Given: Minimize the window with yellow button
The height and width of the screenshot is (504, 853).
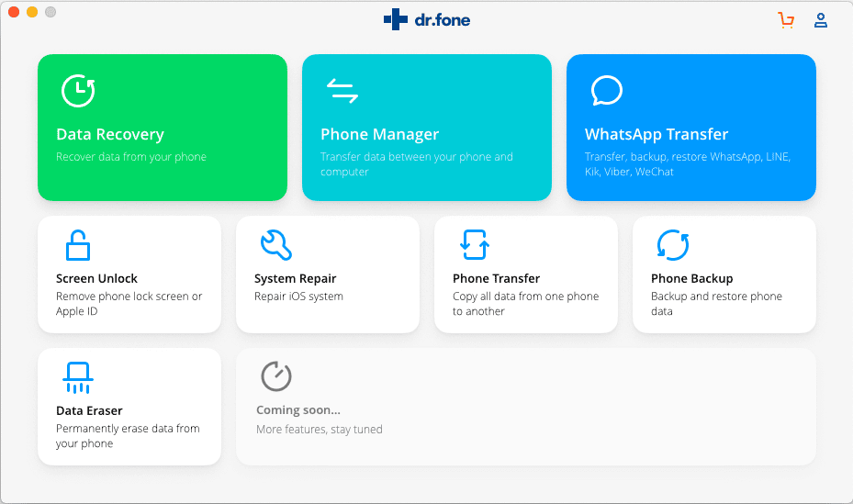Looking at the screenshot, I should point(32,12).
